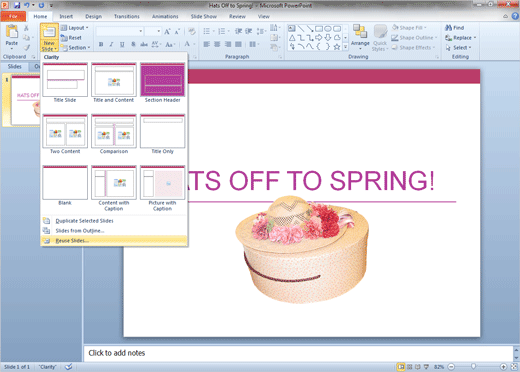Expand the Layout dropdown

[x=75, y=28]
